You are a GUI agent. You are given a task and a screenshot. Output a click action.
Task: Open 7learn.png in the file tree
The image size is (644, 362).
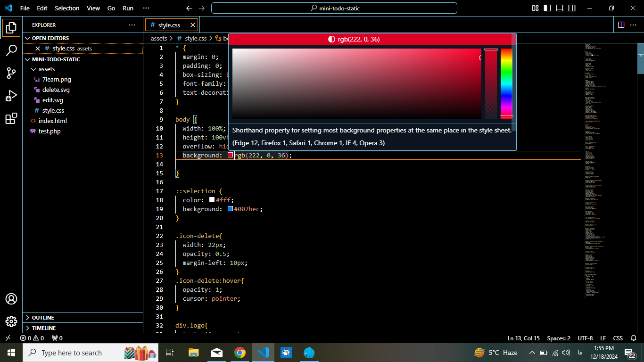(x=57, y=80)
